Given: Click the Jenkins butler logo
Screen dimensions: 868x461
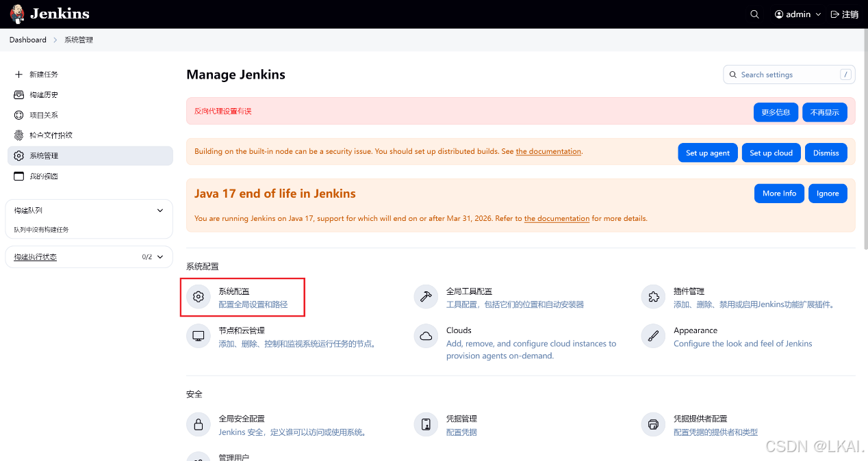Looking at the screenshot, I should click(x=17, y=14).
